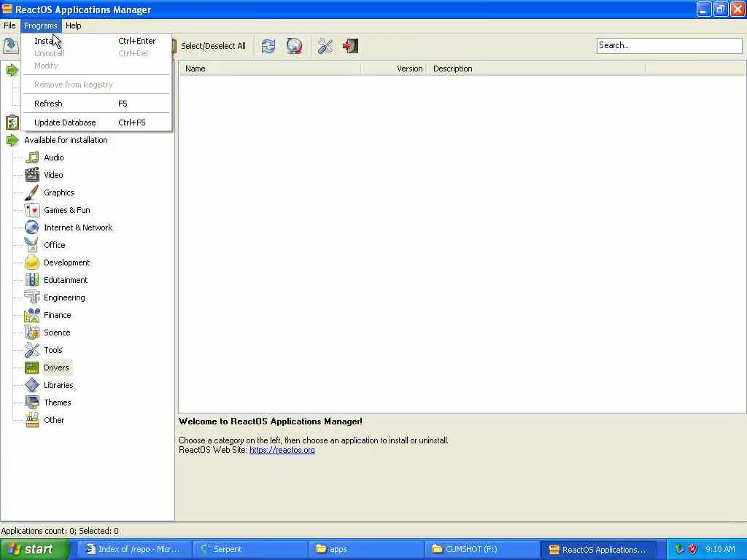The height and width of the screenshot is (560, 747).
Task: Click the Video category clapperboard icon
Action: click(x=32, y=175)
